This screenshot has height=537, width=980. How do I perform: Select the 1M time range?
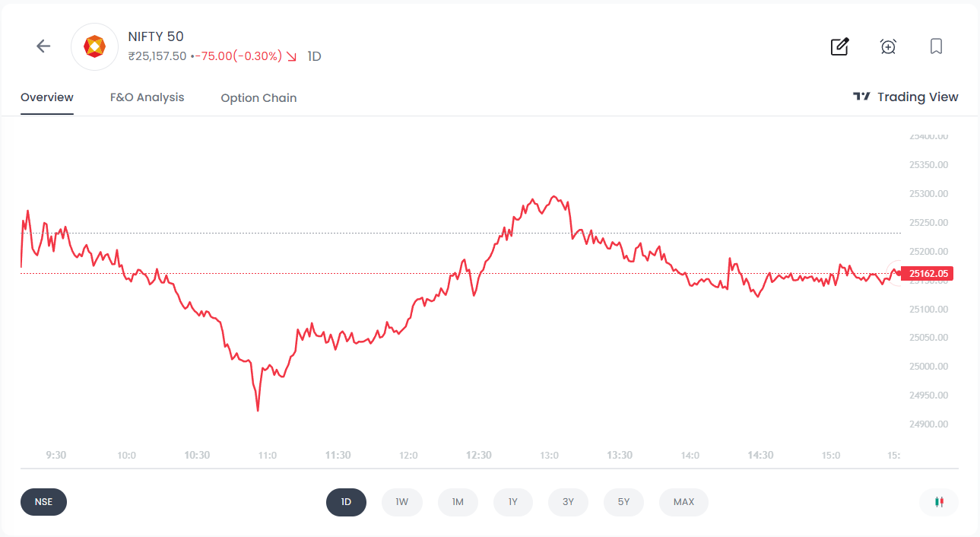(458, 502)
